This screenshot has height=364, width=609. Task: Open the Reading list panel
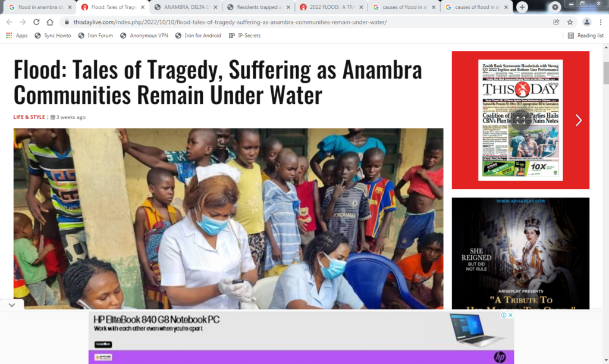click(x=586, y=35)
